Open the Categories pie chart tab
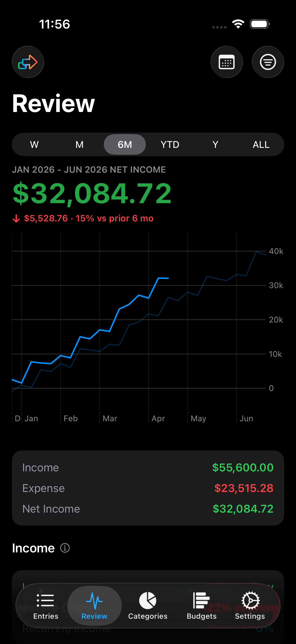296x644 pixels. tap(148, 605)
